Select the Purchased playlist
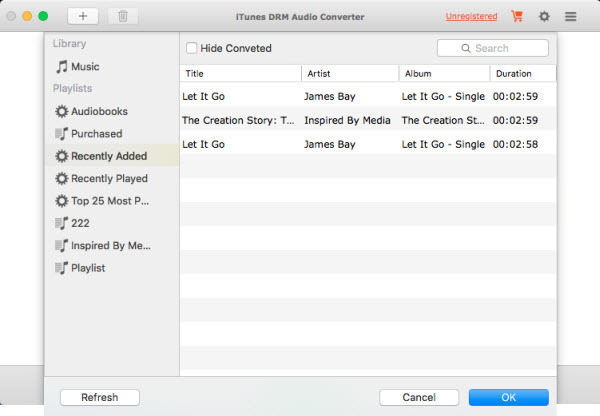Viewport: 600px width, 416px height. [112, 134]
